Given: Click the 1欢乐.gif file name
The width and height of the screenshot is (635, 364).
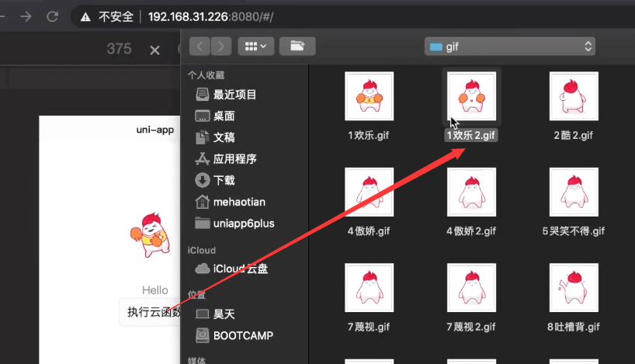Looking at the screenshot, I should click(369, 135).
